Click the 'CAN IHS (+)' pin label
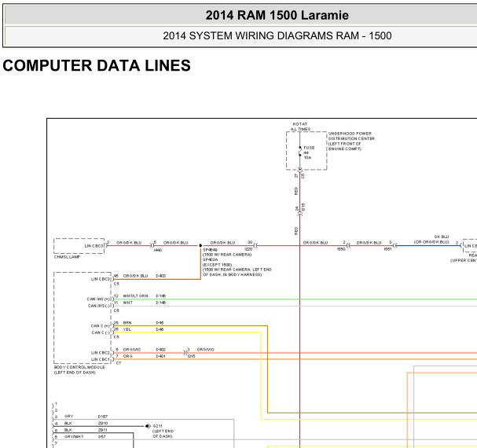The image size is (477, 448). [99, 299]
